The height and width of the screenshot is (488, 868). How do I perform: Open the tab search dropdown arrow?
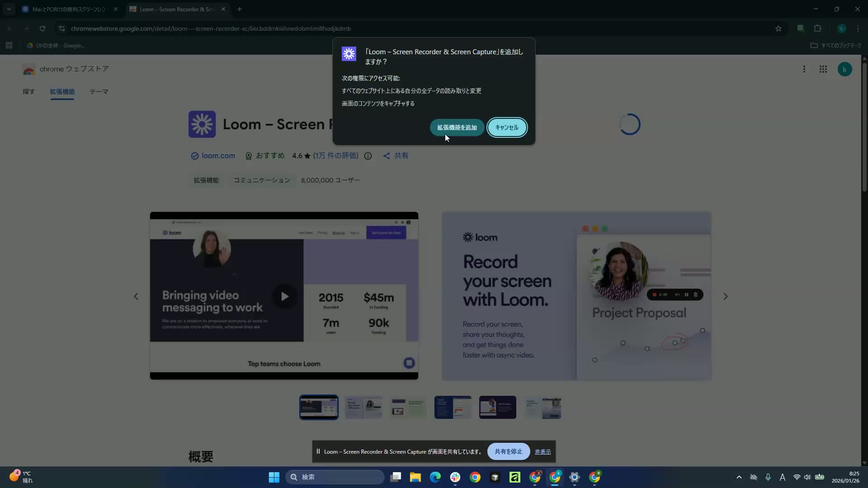tap(9, 9)
